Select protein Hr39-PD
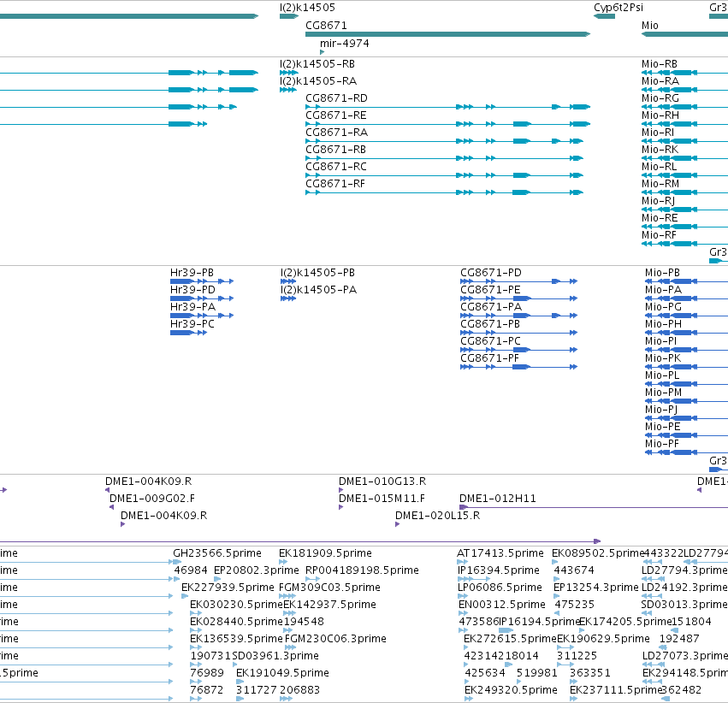The width and height of the screenshot is (728, 703). coord(202,298)
